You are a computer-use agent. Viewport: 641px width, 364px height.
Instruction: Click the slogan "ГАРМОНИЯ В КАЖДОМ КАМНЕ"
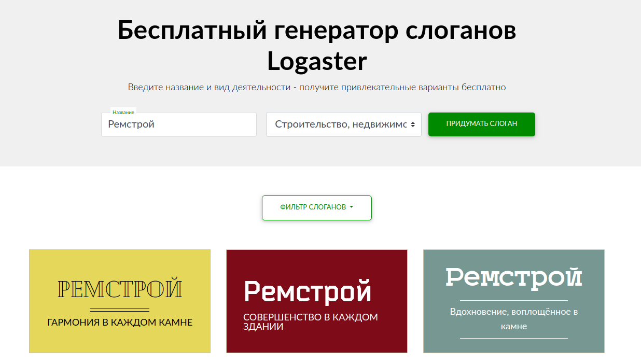pyautogui.click(x=120, y=323)
